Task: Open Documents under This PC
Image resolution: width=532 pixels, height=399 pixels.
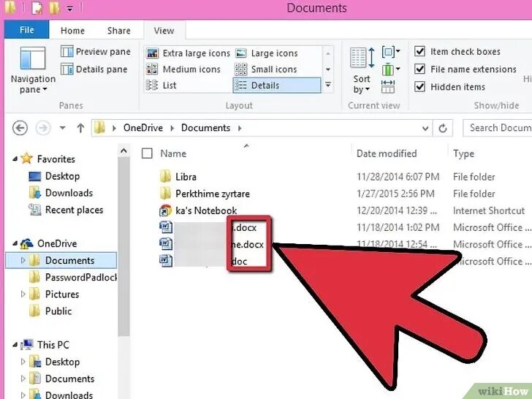Action: (69, 379)
